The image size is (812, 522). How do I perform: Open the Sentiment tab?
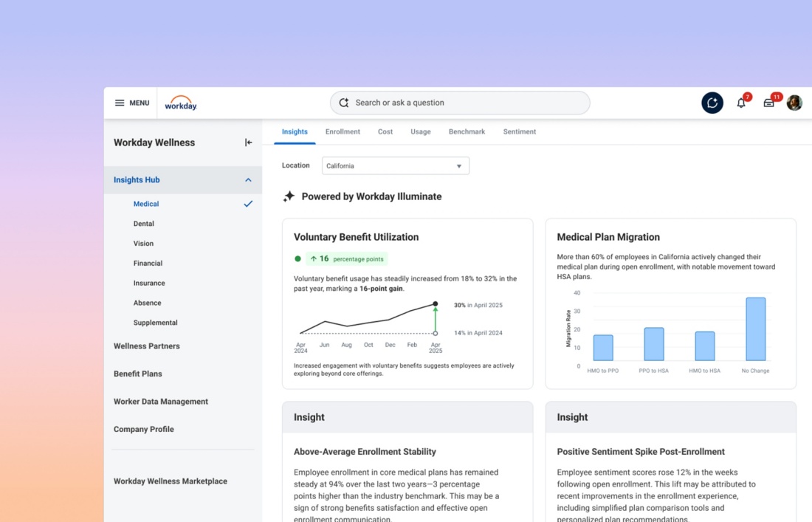520,131
